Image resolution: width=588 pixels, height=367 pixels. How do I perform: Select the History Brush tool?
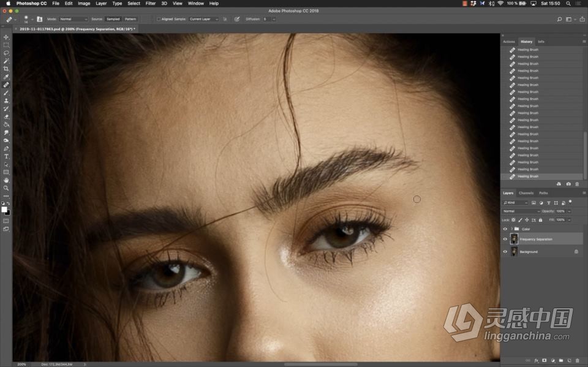[x=6, y=108]
